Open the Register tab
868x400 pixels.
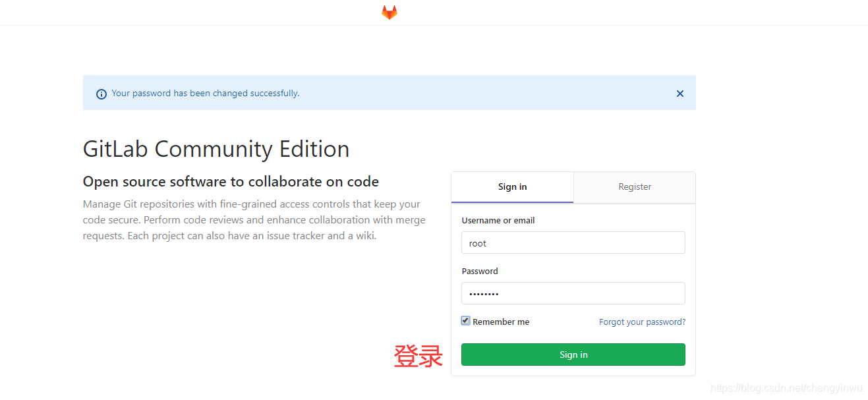pyautogui.click(x=635, y=187)
